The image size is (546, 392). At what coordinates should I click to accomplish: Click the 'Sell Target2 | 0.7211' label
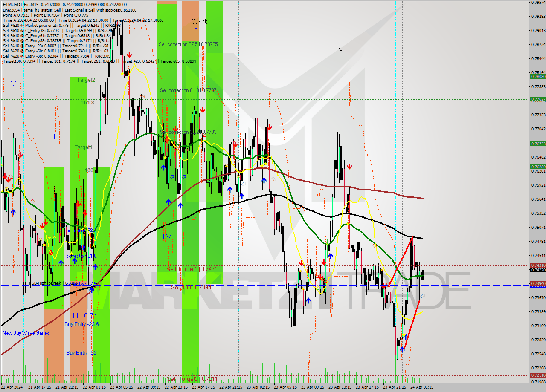point(192,378)
